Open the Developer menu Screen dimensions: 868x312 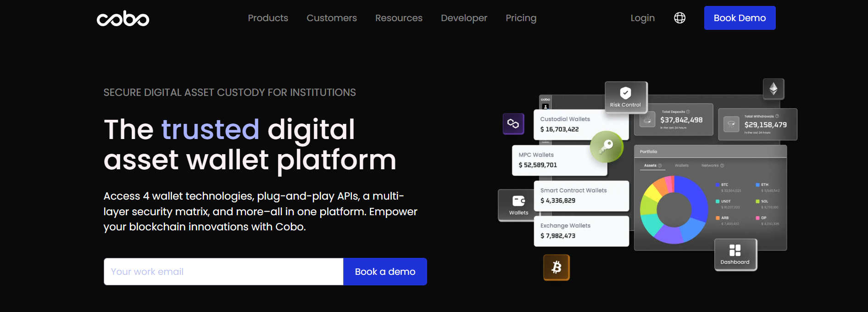point(464,18)
